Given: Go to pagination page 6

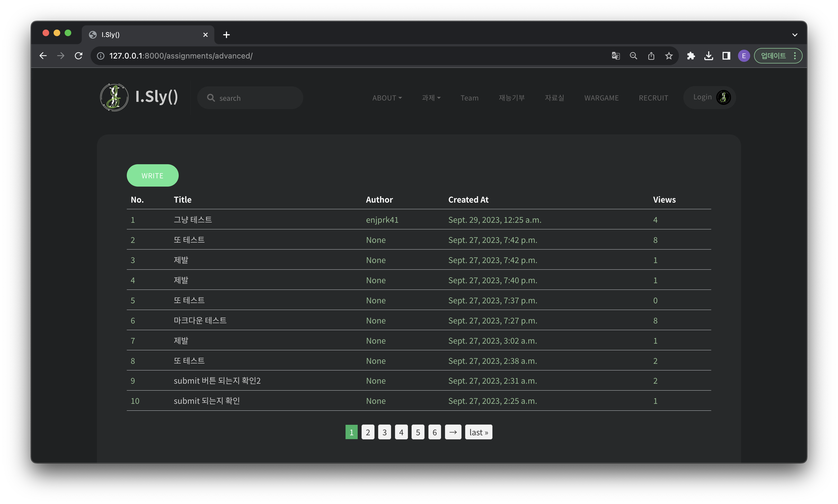Looking at the screenshot, I should pyautogui.click(x=434, y=432).
